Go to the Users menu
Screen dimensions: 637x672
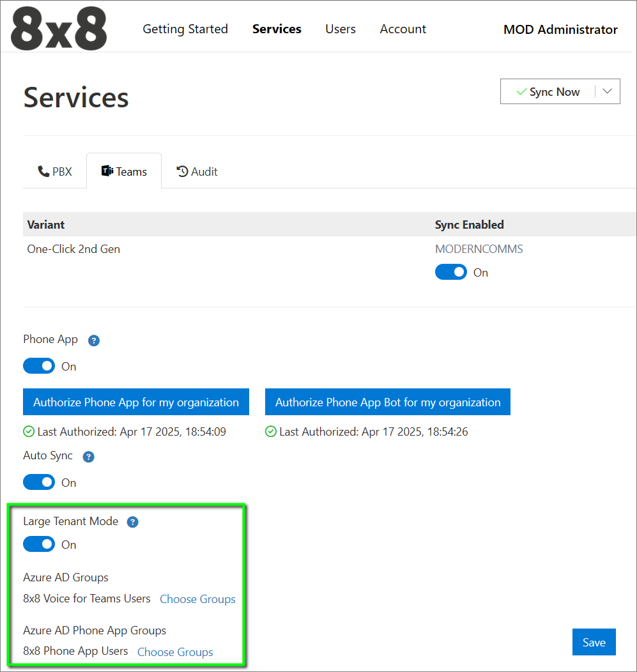coord(341,29)
